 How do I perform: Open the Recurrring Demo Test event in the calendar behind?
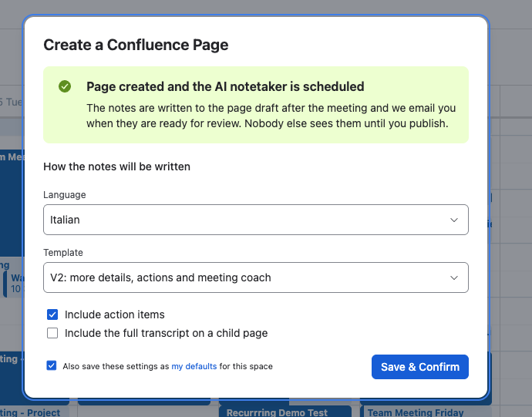(x=285, y=412)
